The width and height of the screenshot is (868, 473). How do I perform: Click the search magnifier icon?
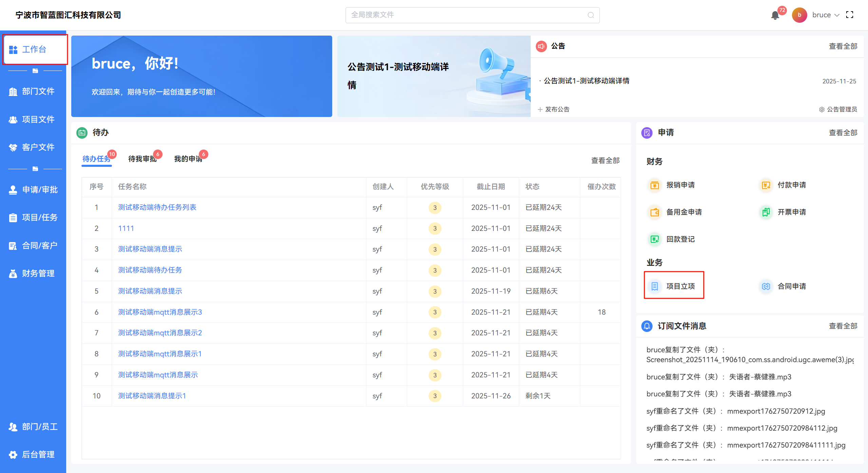(x=591, y=15)
